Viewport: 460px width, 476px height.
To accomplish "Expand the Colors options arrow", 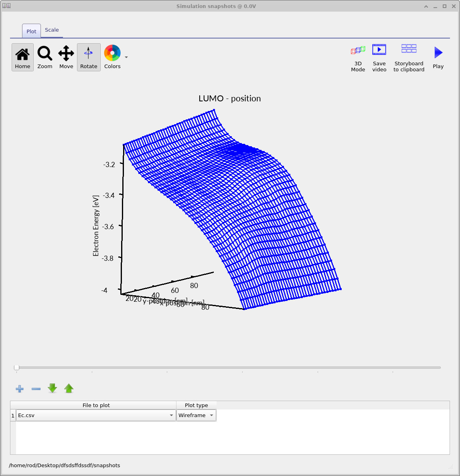I will pos(126,57).
